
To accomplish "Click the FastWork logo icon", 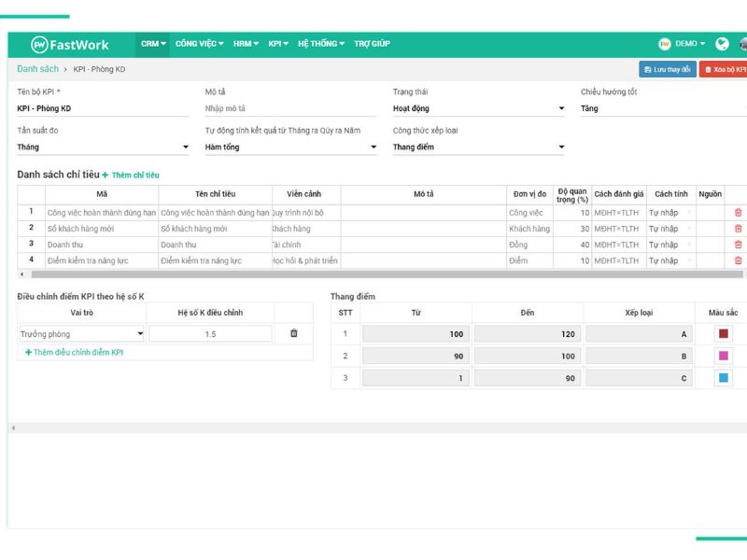I will 39,45.
